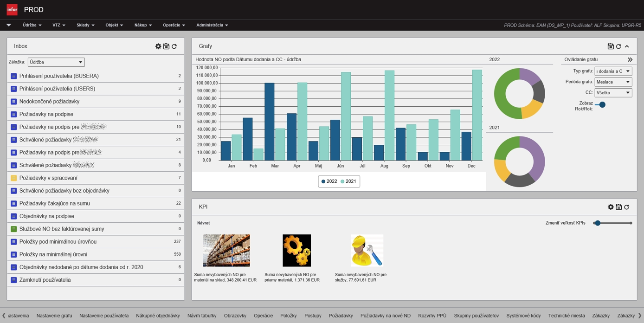644x323 pixels.
Task: Click Inbox save layout icon
Action: [166, 46]
